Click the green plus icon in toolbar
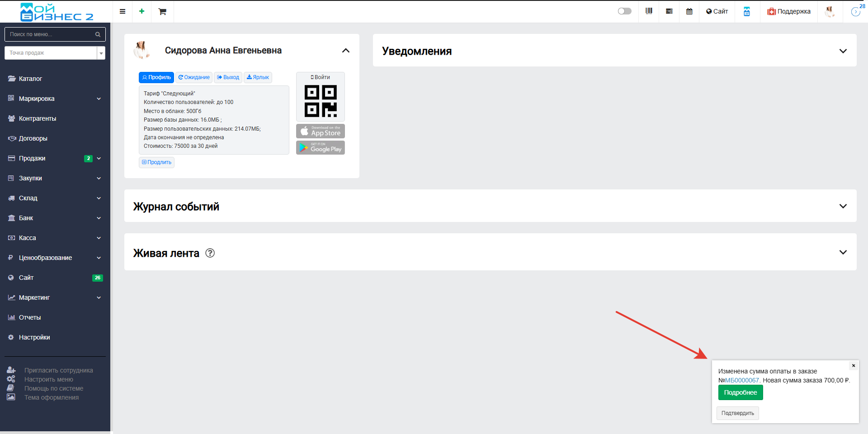The image size is (868, 434). point(142,11)
